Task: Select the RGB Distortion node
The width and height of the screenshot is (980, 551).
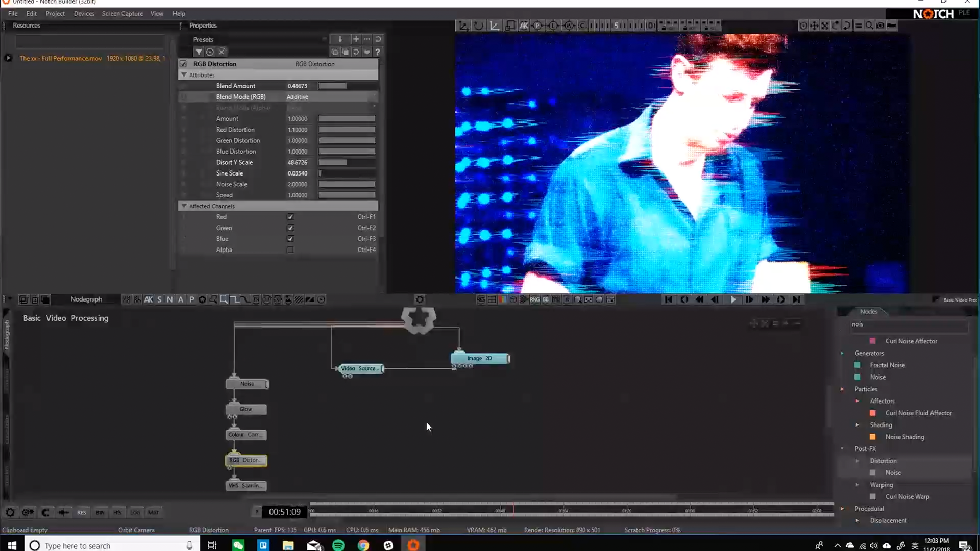Action: pyautogui.click(x=246, y=460)
